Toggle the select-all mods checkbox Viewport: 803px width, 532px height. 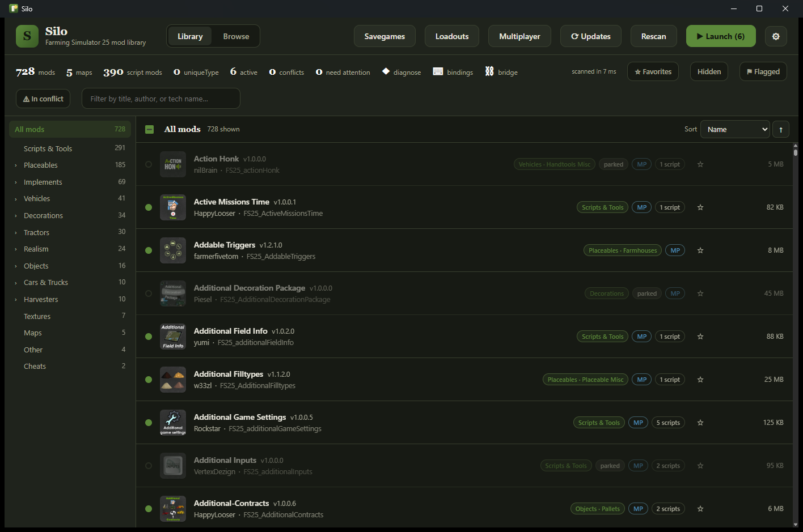click(149, 129)
